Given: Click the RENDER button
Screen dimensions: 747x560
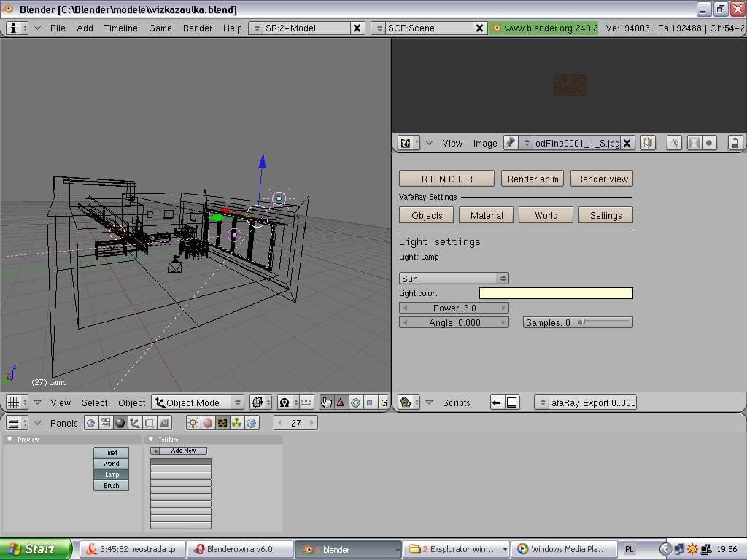Looking at the screenshot, I should [446, 179].
